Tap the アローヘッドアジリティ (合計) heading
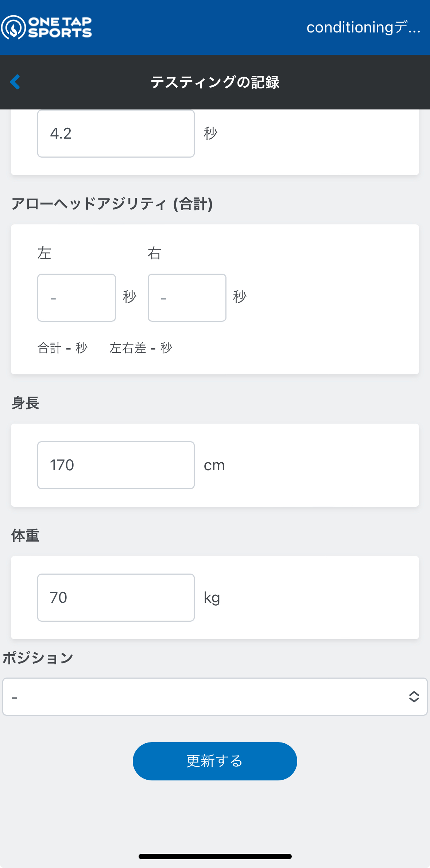430x868 pixels. coord(112,204)
